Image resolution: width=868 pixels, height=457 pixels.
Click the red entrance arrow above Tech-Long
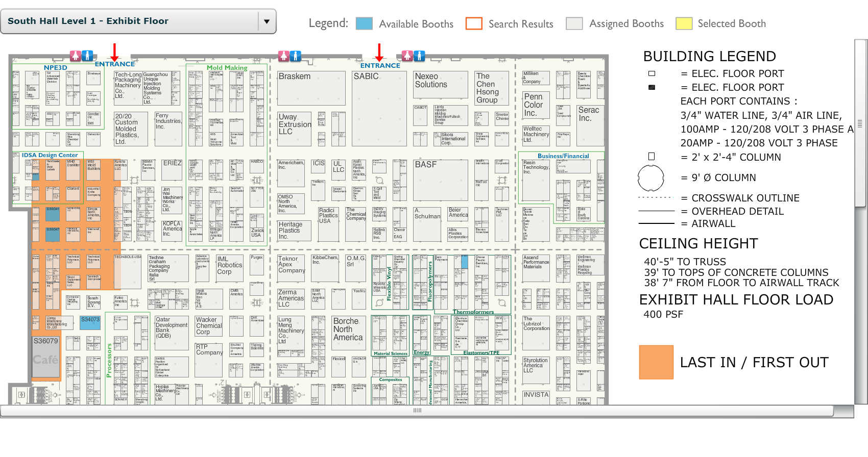click(115, 52)
